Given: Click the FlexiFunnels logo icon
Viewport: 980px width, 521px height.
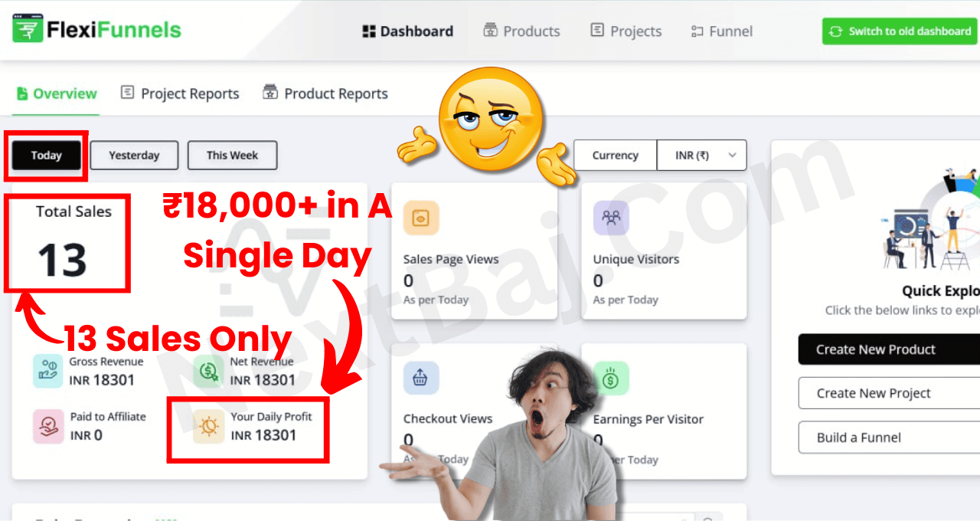Looking at the screenshot, I should [x=27, y=30].
